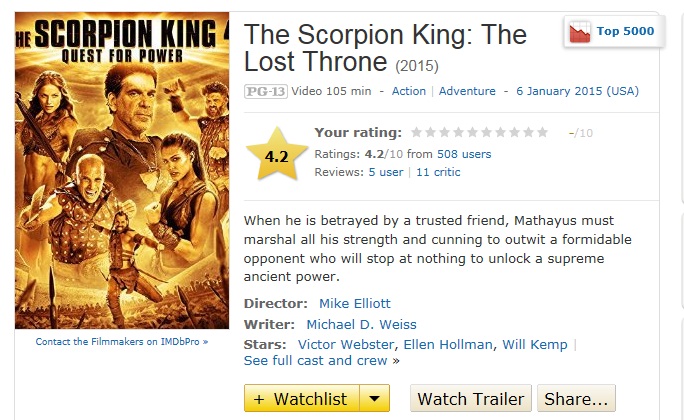
Task: Play the movie via Watch Trailer
Action: (x=470, y=399)
